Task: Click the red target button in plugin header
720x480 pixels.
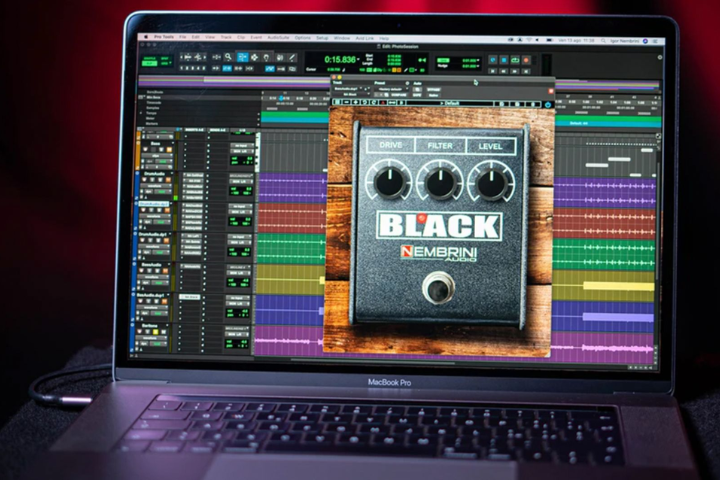Action: [x=551, y=91]
